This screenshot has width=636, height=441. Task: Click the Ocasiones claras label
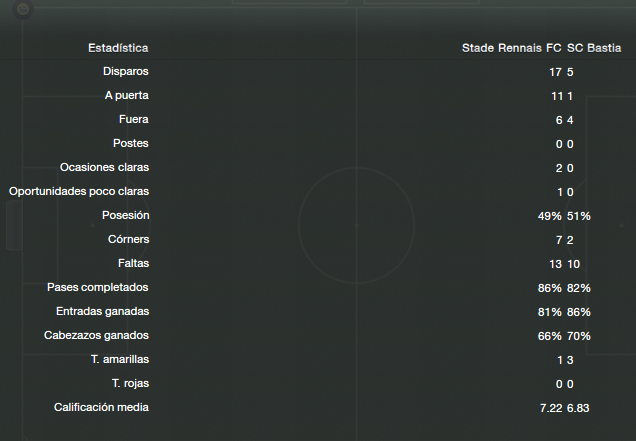[104, 167]
